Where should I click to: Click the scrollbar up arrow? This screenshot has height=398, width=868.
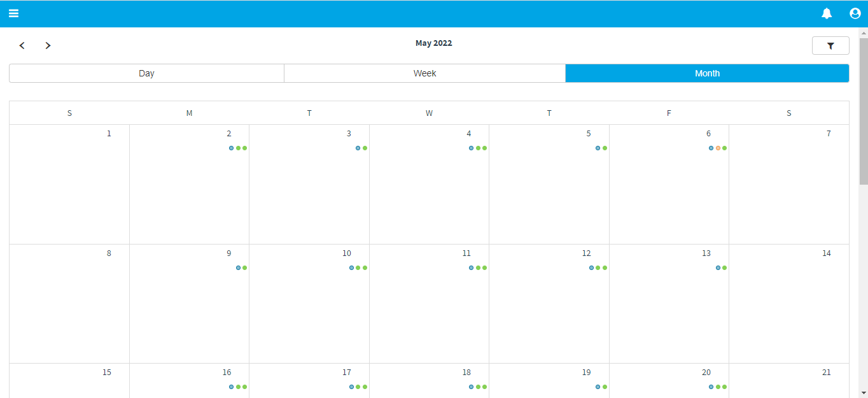[864, 33]
